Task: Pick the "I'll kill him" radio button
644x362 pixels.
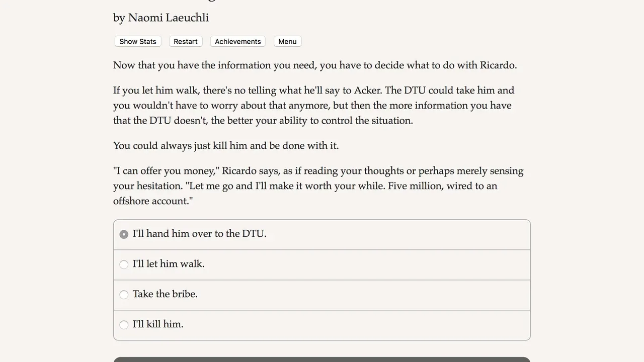Action: [x=124, y=325]
